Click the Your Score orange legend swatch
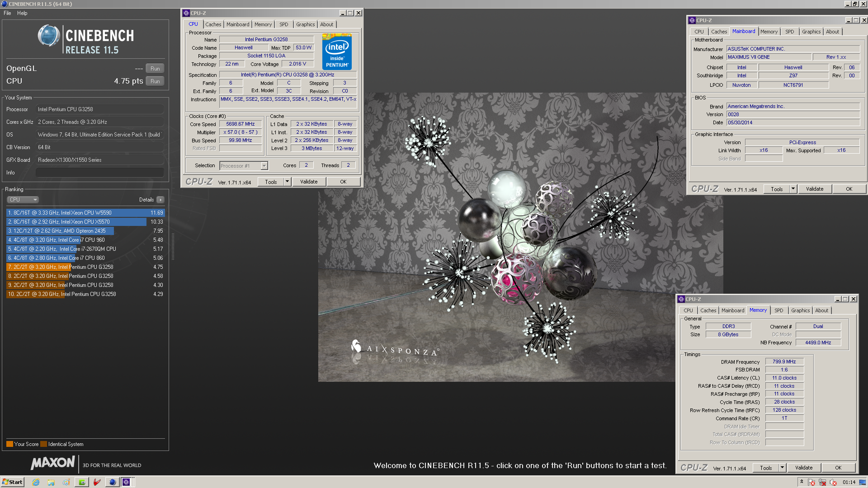The width and height of the screenshot is (868, 488). tap(9, 444)
